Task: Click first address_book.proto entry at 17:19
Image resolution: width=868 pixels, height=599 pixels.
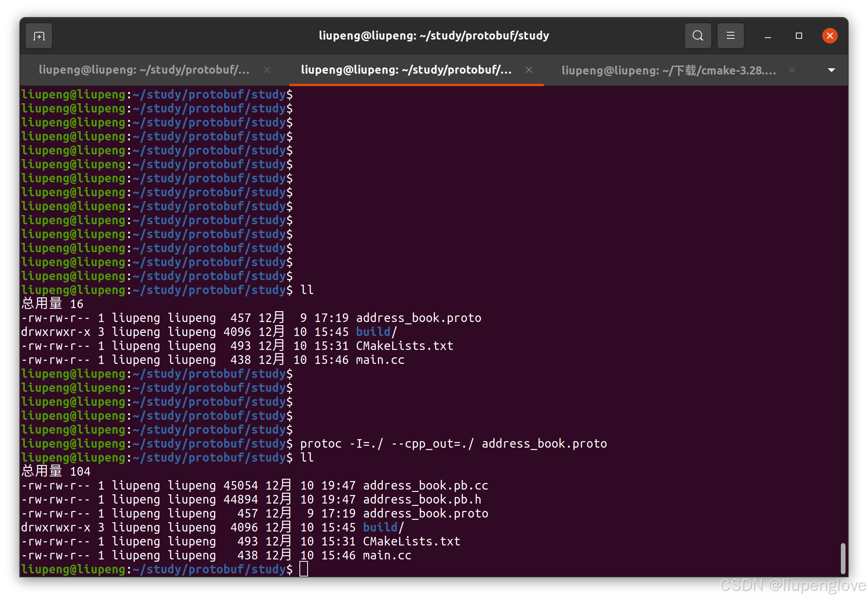Action: [x=418, y=318]
